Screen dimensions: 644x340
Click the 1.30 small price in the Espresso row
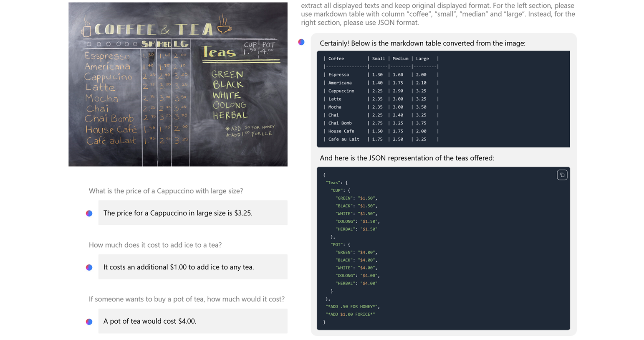(377, 75)
